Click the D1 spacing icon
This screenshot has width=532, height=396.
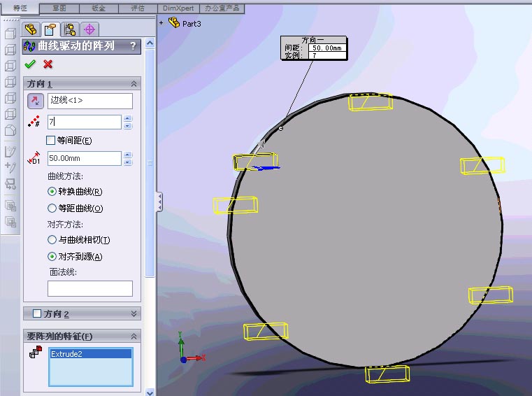34,158
